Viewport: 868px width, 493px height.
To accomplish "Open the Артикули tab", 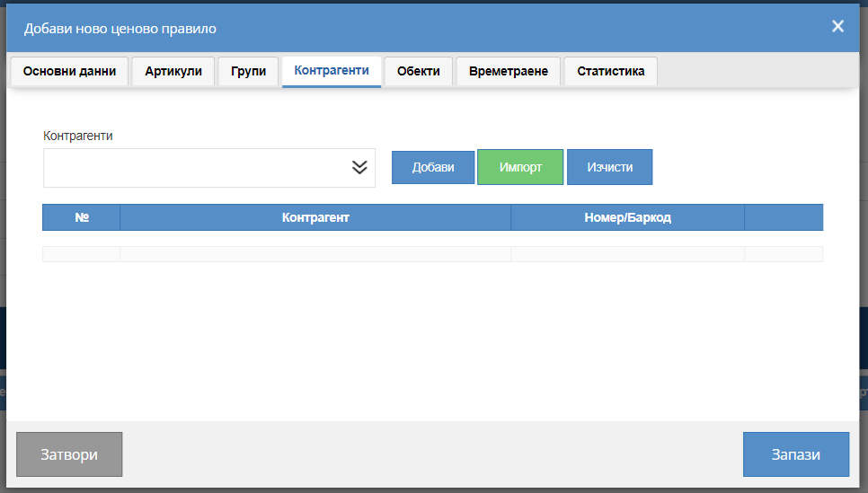I will [x=173, y=71].
